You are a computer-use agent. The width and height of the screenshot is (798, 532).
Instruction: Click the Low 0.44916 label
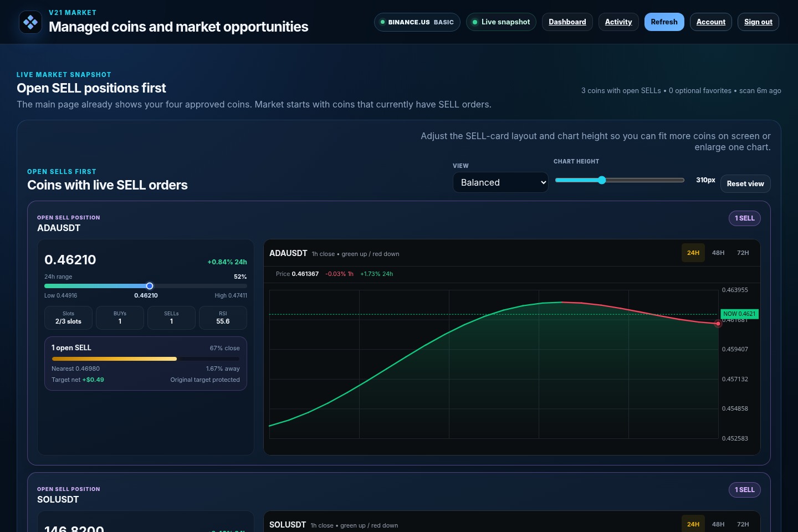click(61, 295)
